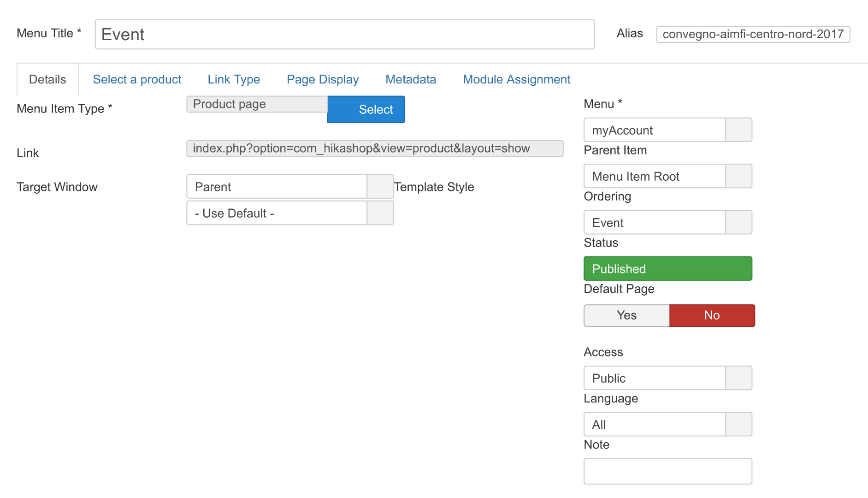Viewport: 868px width, 498px height.
Task: Switch to the Metadata tab
Action: 411,79
